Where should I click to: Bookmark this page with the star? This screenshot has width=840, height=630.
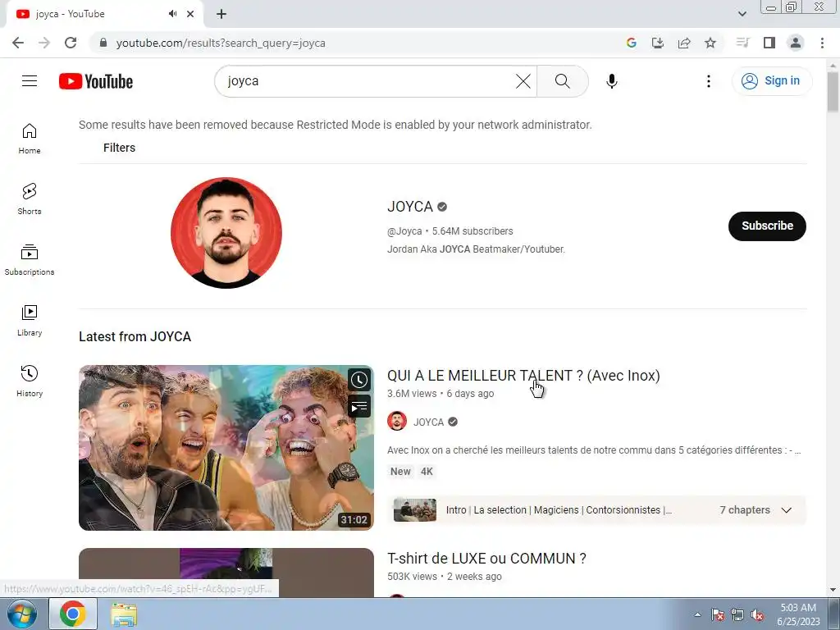[x=710, y=43]
